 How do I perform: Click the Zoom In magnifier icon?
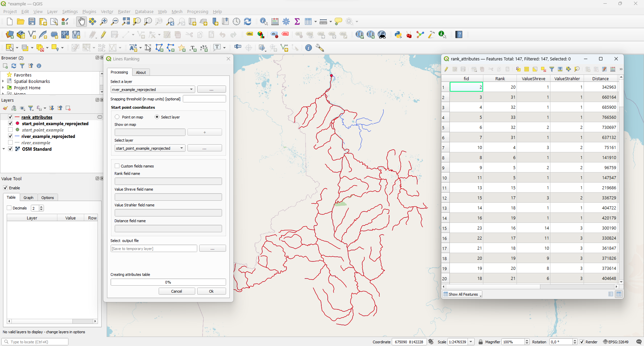coord(104,22)
